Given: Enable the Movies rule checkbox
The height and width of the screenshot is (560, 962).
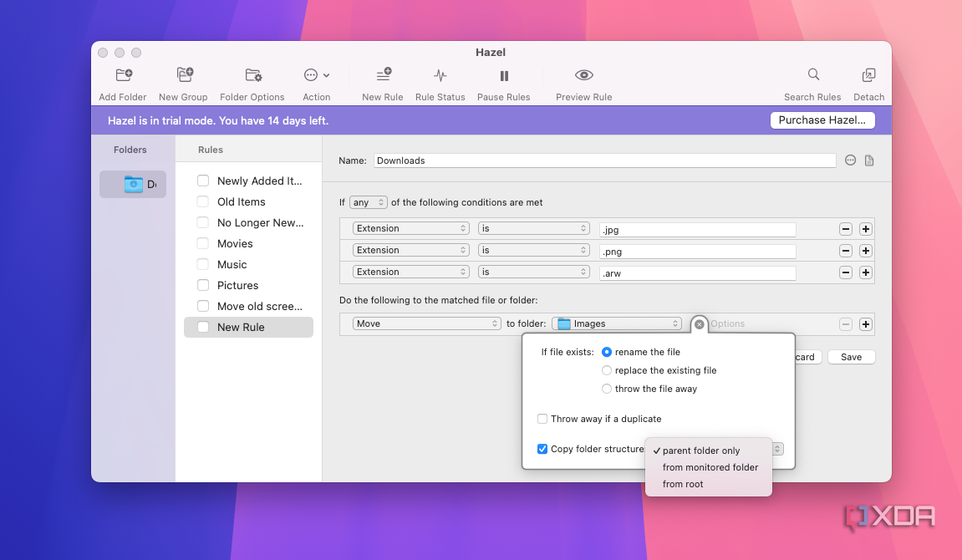Looking at the screenshot, I should (203, 243).
